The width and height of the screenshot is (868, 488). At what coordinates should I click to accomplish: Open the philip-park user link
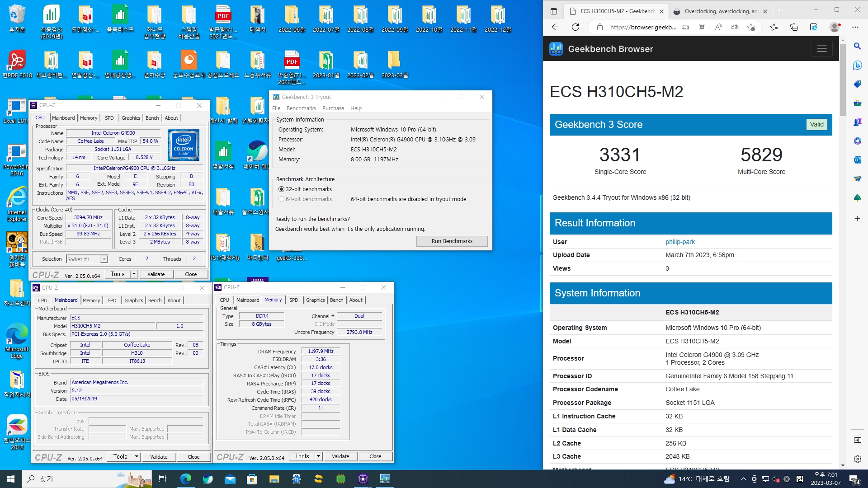(680, 242)
